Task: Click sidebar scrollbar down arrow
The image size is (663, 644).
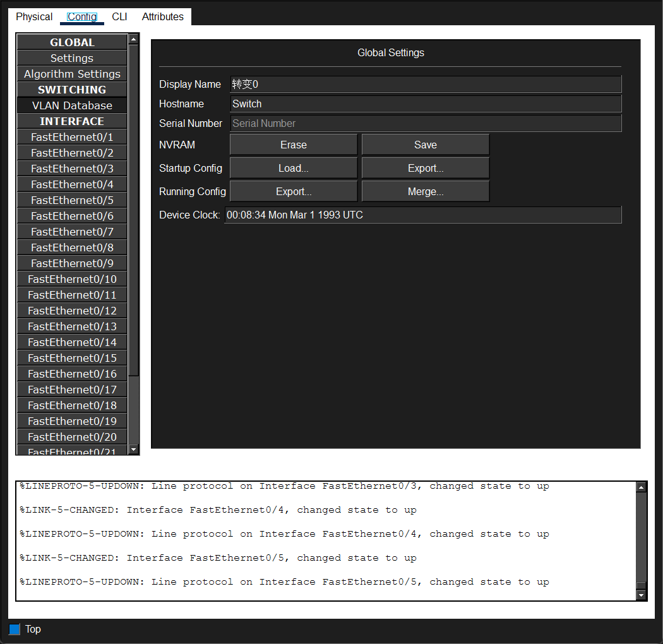Action: coord(134,450)
